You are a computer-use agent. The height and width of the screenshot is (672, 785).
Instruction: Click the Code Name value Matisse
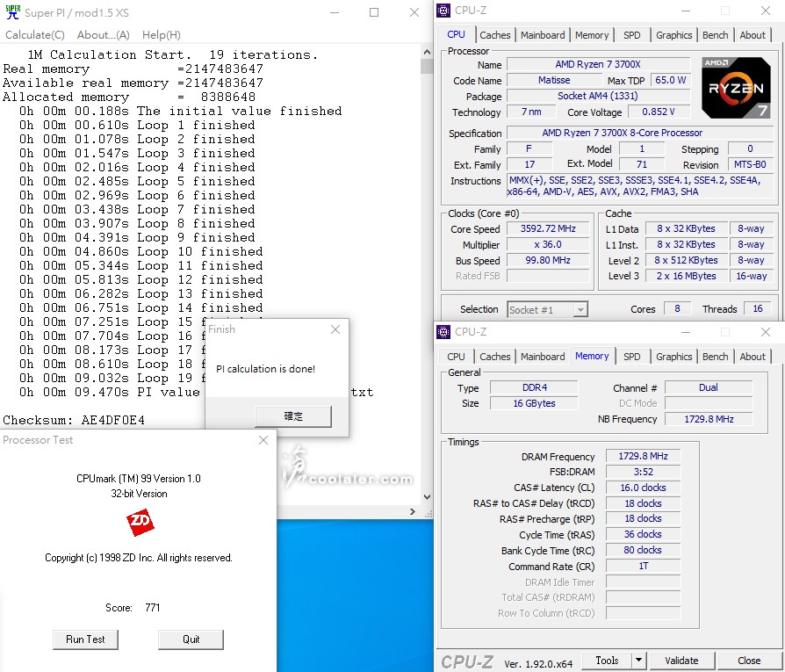[554, 80]
